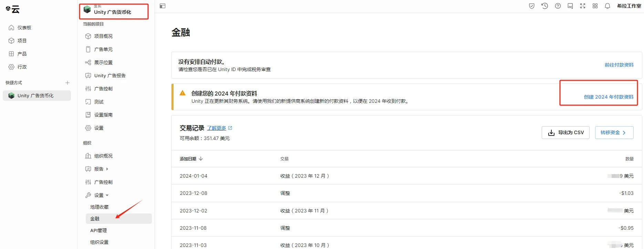Open the help question mark icon
The width and height of the screenshot is (644, 249).
(558, 6)
